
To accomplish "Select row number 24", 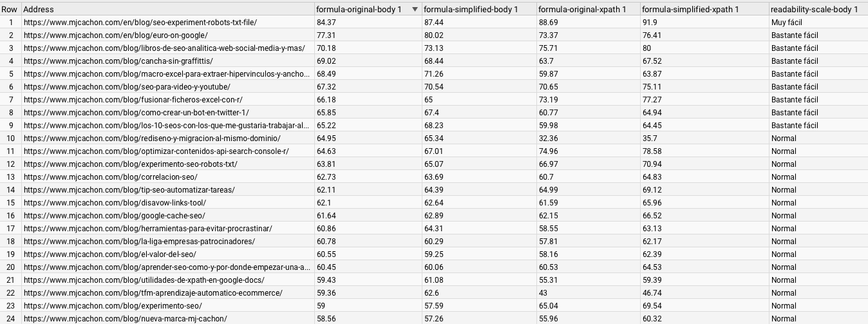I will pyautogui.click(x=10, y=319).
